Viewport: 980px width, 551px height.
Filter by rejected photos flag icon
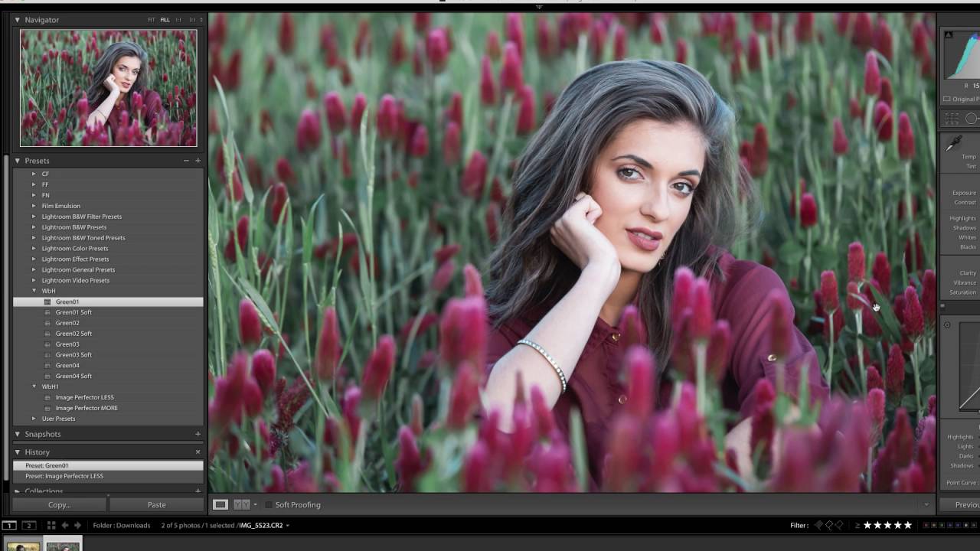[840, 525]
